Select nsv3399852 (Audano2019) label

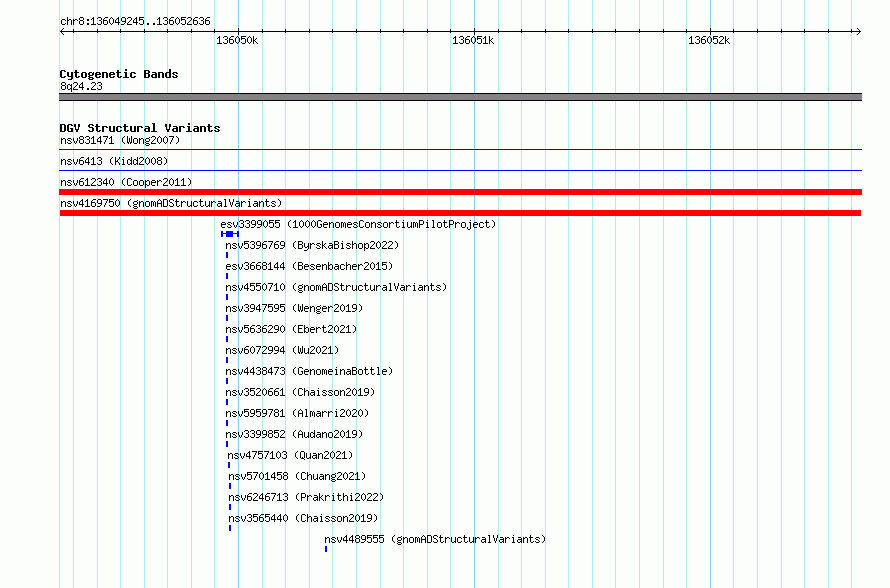click(x=294, y=434)
